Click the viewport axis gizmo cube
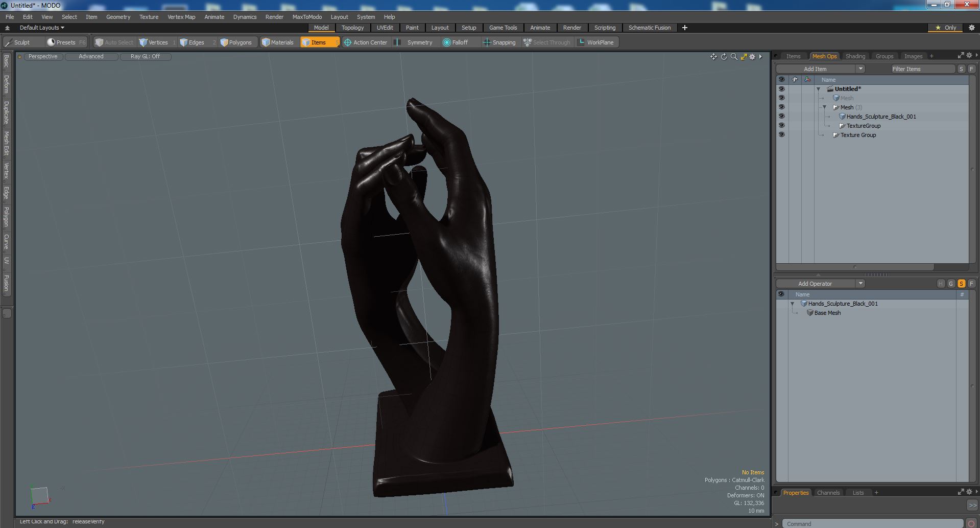This screenshot has height=528, width=980. pos(39,496)
